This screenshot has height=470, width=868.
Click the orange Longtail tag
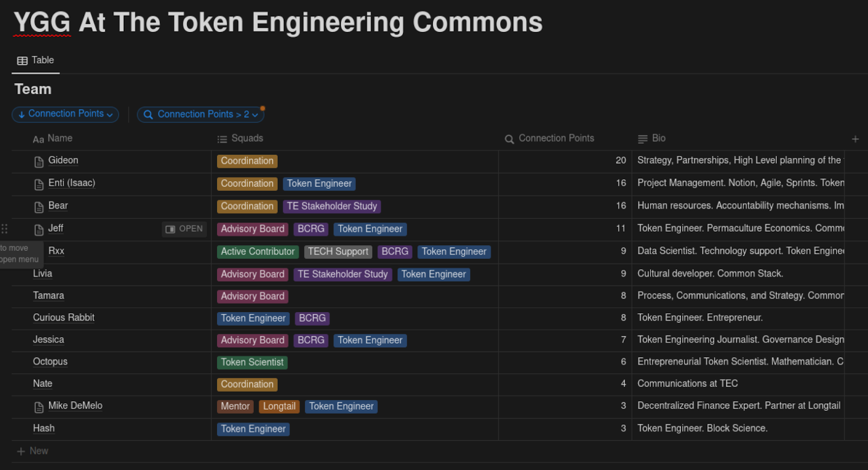click(279, 407)
